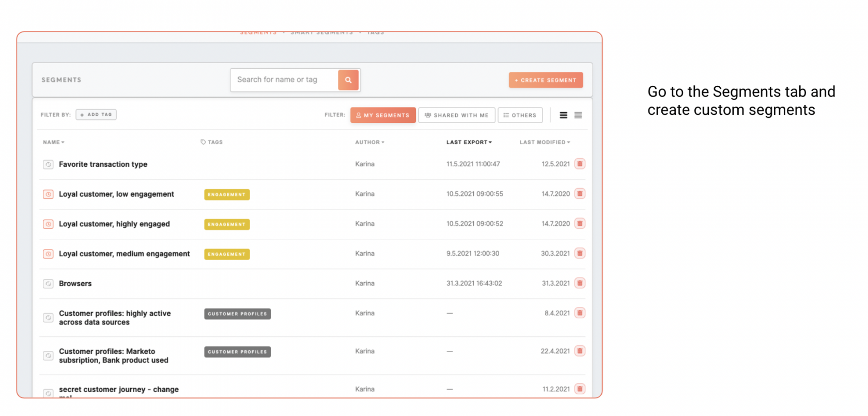868x416 pixels.
Task: Sort by the Name column
Action: coord(54,142)
